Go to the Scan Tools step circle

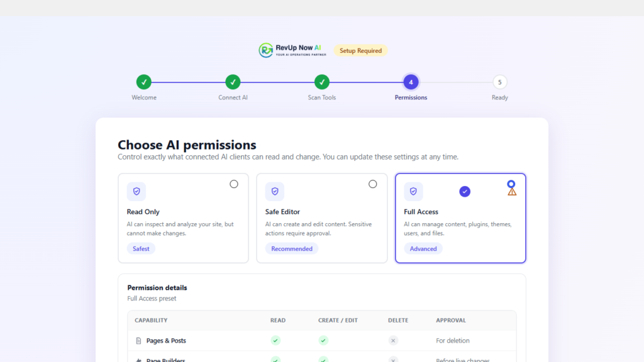click(x=322, y=82)
